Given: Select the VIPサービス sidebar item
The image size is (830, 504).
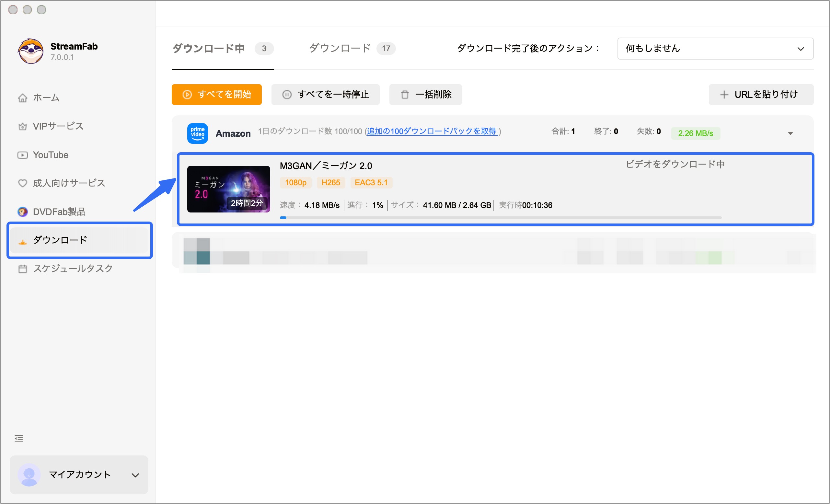Looking at the screenshot, I should 58,126.
